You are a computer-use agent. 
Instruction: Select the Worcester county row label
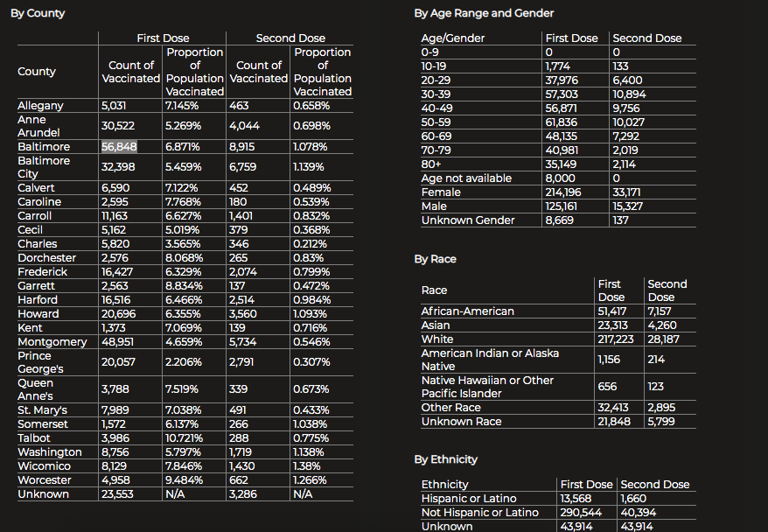[x=44, y=480]
